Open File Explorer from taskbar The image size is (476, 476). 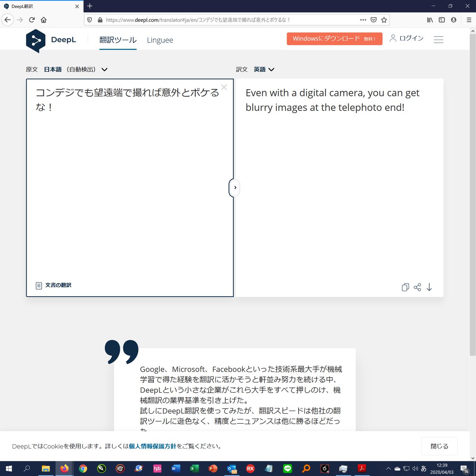[46, 468]
